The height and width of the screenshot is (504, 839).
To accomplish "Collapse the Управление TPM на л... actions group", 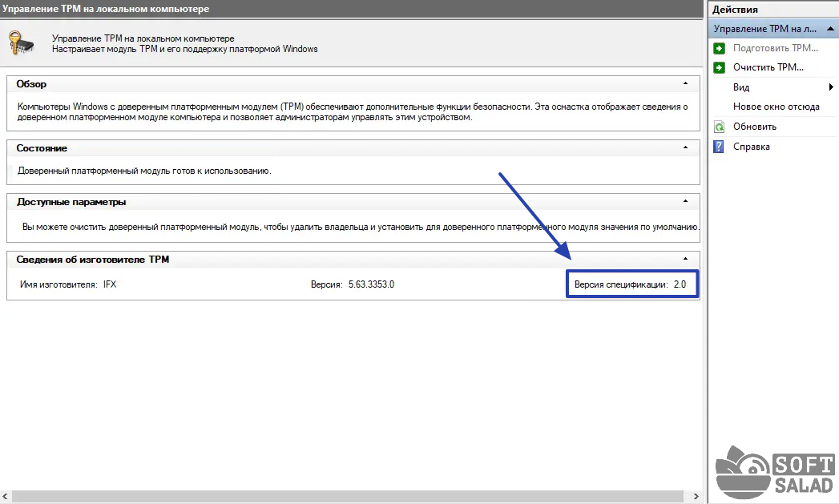I will click(830, 29).
